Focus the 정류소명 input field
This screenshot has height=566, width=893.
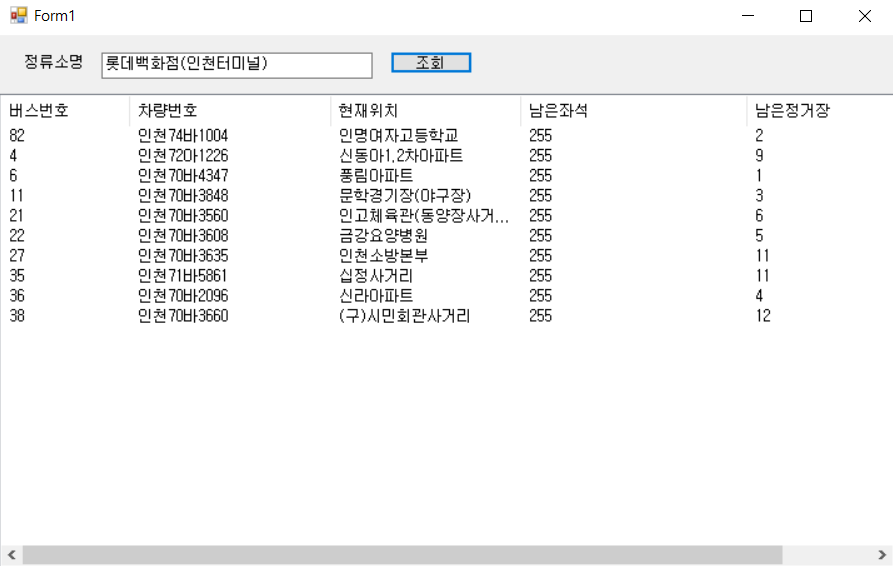click(x=237, y=65)
